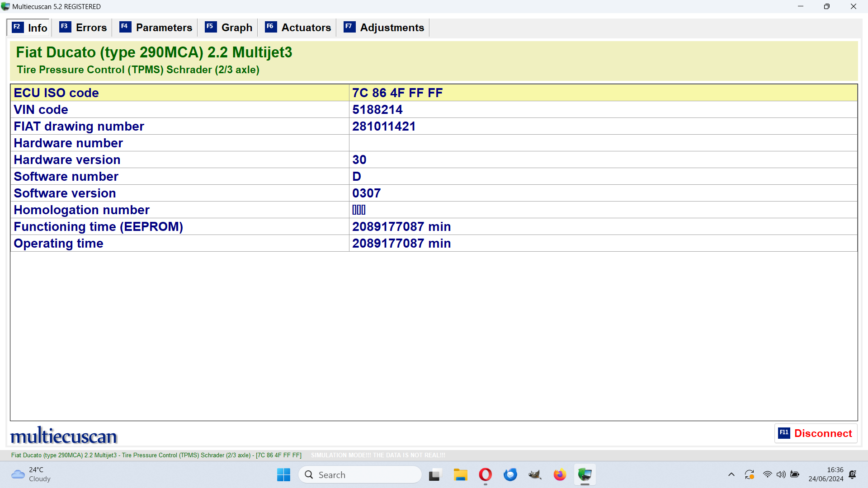The height and width of the screenshot is (488, 868).
Task: Open the Actuators tab
Action: coord(298,28)
